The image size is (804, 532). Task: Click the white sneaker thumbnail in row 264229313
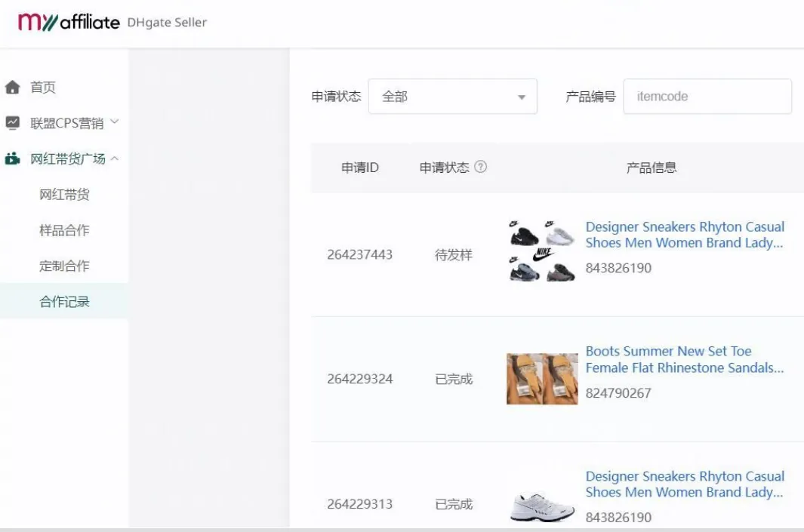pos(542,506)
